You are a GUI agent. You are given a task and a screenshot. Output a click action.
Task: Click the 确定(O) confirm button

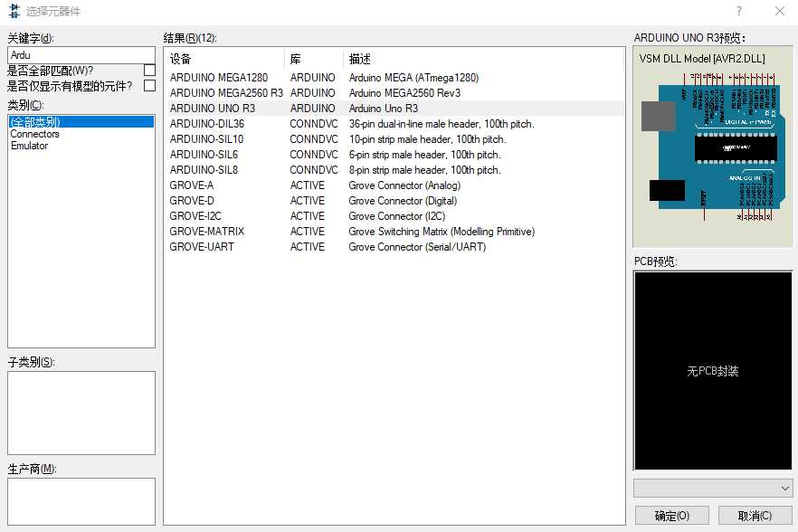click(671, 516)
